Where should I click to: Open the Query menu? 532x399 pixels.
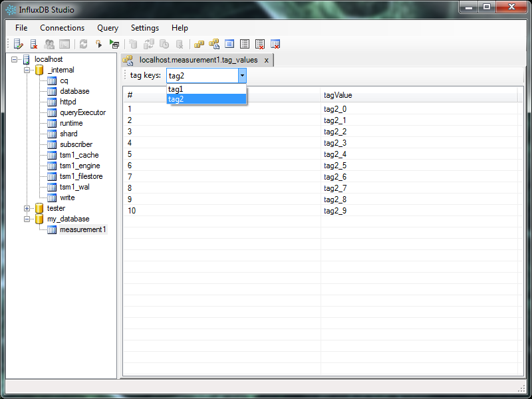(108, 28)
